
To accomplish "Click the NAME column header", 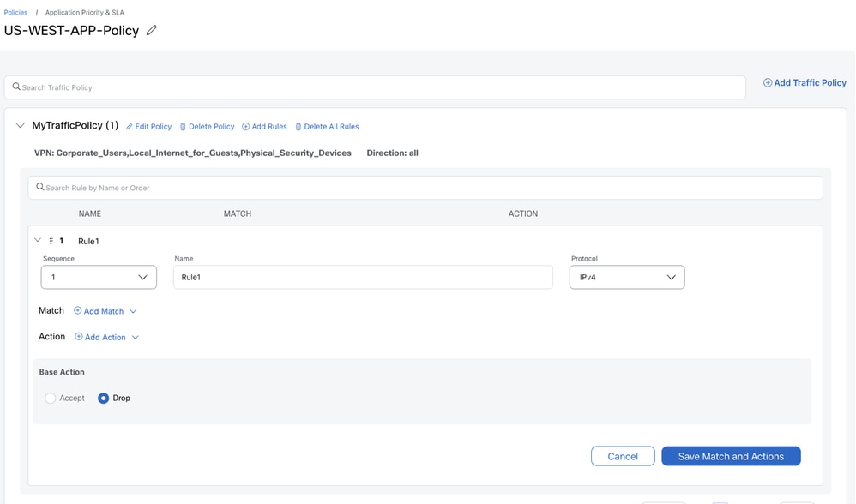I will (89, 213).
